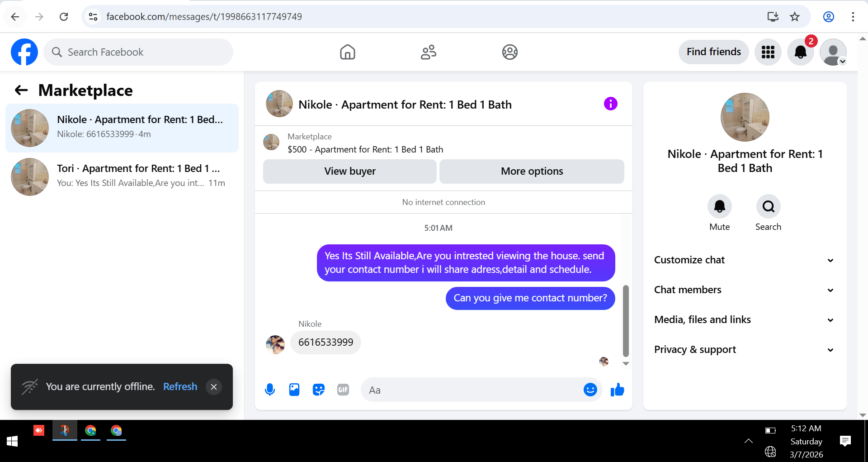
Task: Search within the conversation
Action: coord(768,206)
